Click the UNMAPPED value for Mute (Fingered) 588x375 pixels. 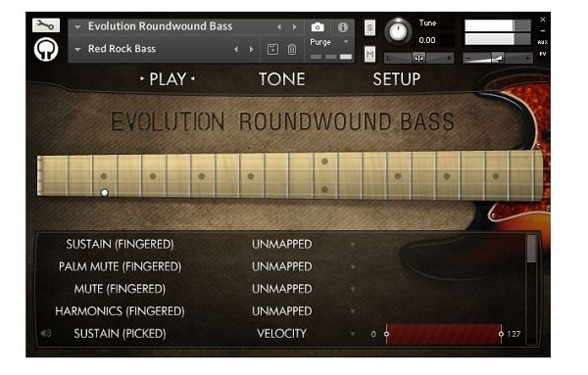[282, 289]
